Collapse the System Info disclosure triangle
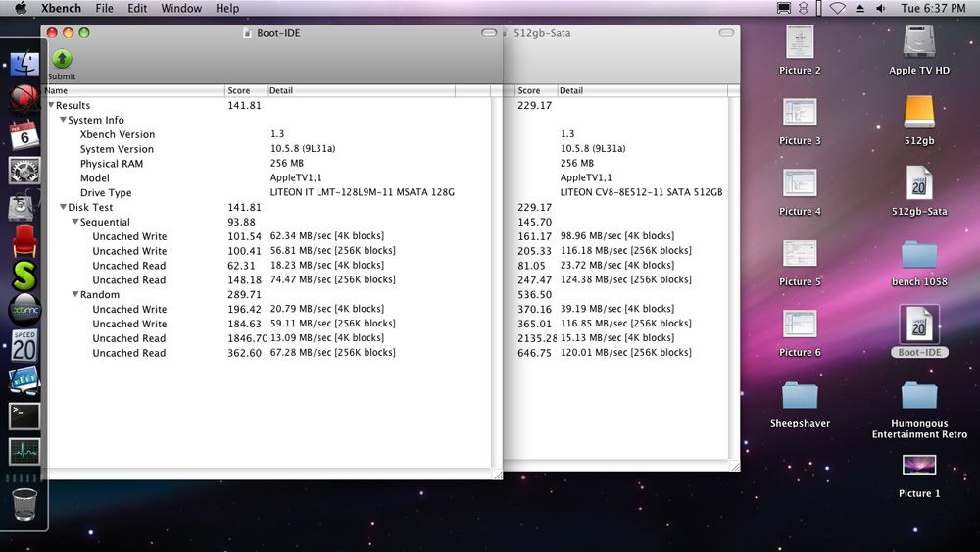The height and width of the screenshot is (552, 980). (63, 120)
